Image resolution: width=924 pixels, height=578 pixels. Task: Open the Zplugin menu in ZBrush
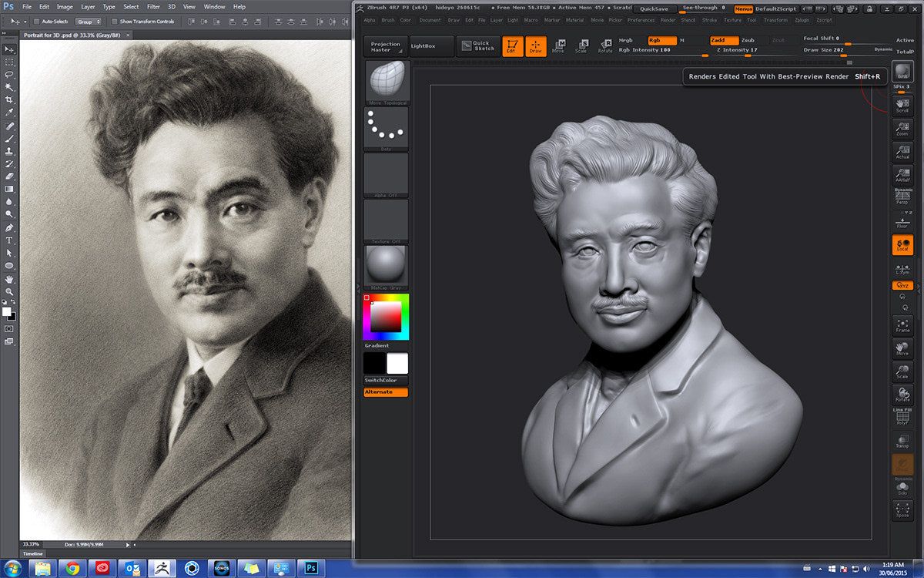[803, 20]
